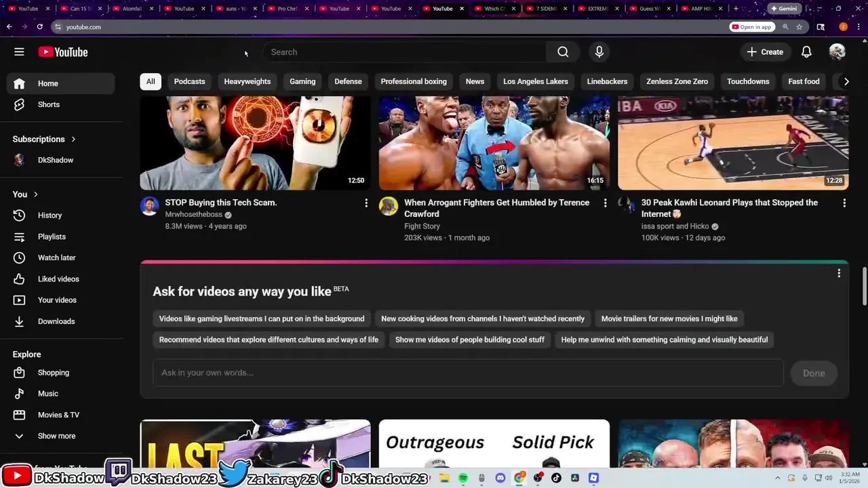Expand the Subscriptions section
The width and height of the screenshot is (868, 488).
pos(45,139)
